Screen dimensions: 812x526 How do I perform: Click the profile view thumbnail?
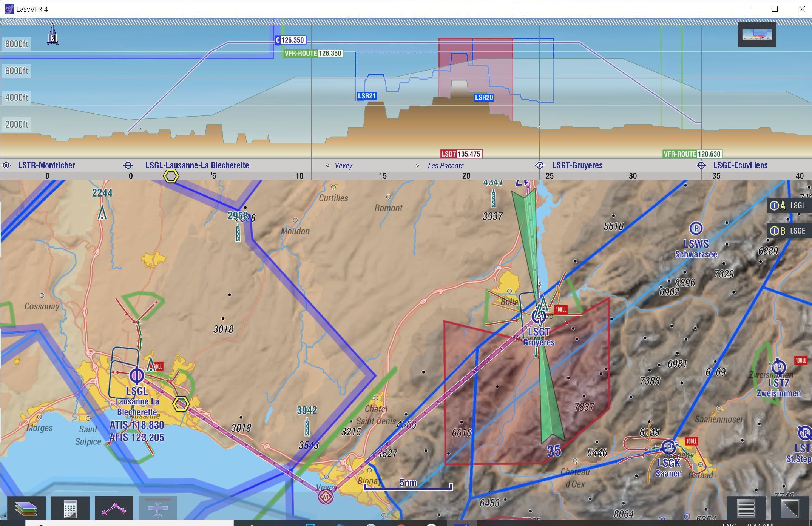[757, 34]
